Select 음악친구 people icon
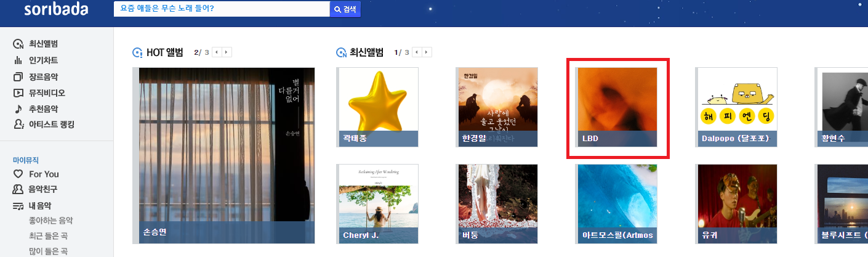The image size is (868, 257). tap(18, 190)
